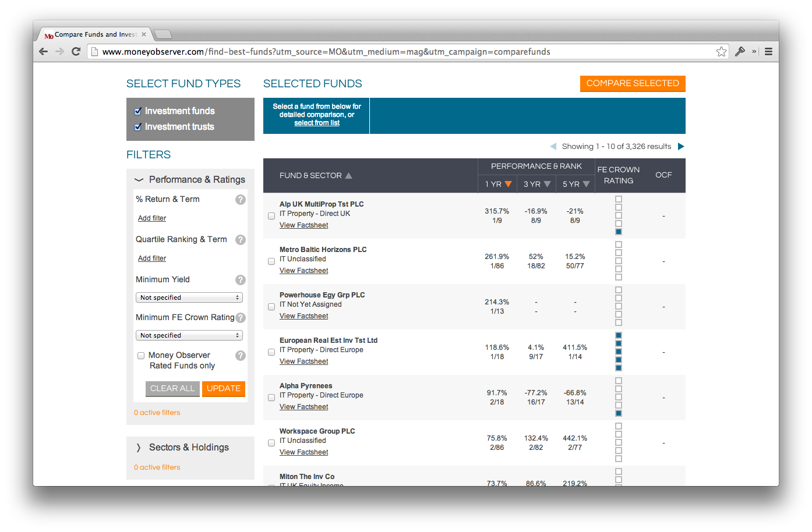Bookmark page with the star icon
This screenshot has height=532, width=812.
(721, 51)
